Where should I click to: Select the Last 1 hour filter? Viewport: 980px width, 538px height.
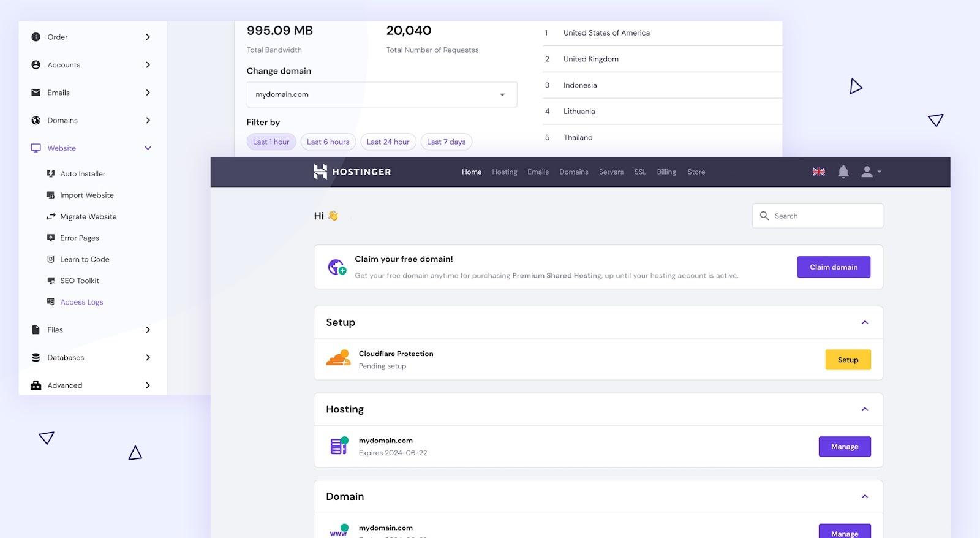(271, 142)
